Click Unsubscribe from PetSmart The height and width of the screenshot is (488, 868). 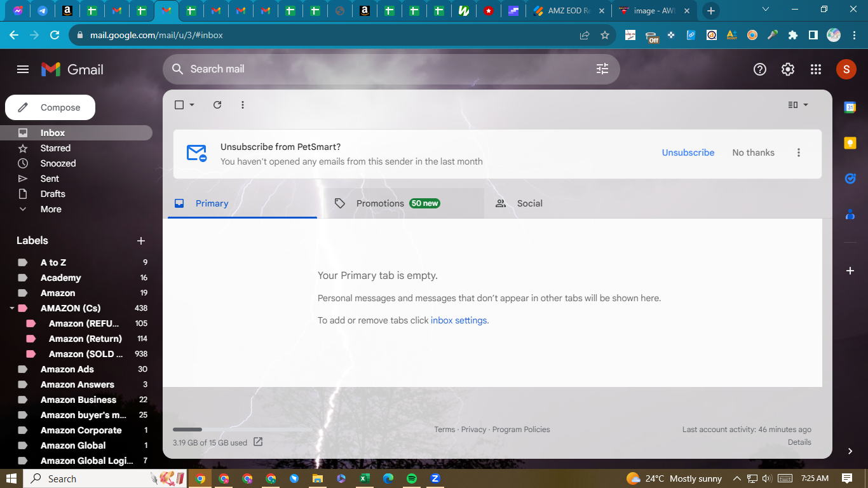(x=688, y=152)
